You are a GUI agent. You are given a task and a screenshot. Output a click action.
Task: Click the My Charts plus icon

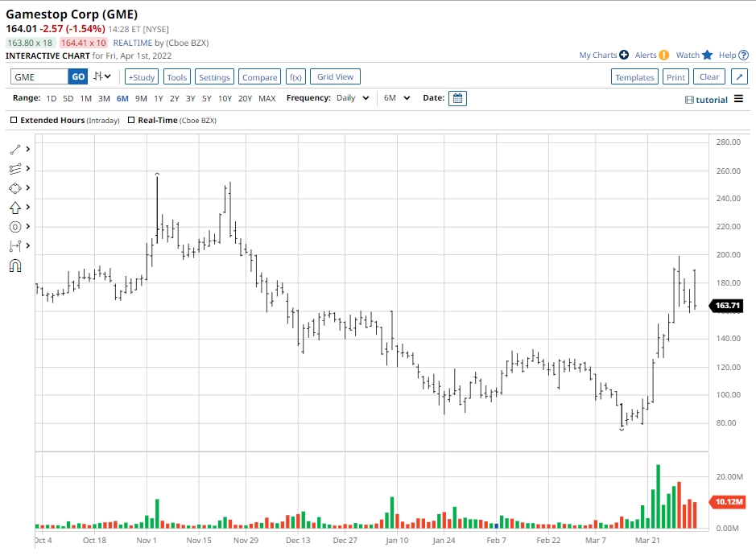click(624, 55)
